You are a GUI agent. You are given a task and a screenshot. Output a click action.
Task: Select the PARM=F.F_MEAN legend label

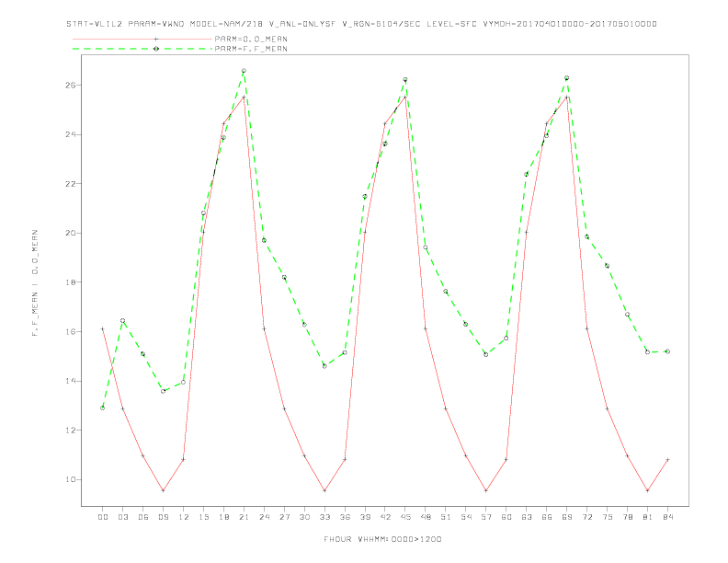pyautogui.click(x=251, y=49)
